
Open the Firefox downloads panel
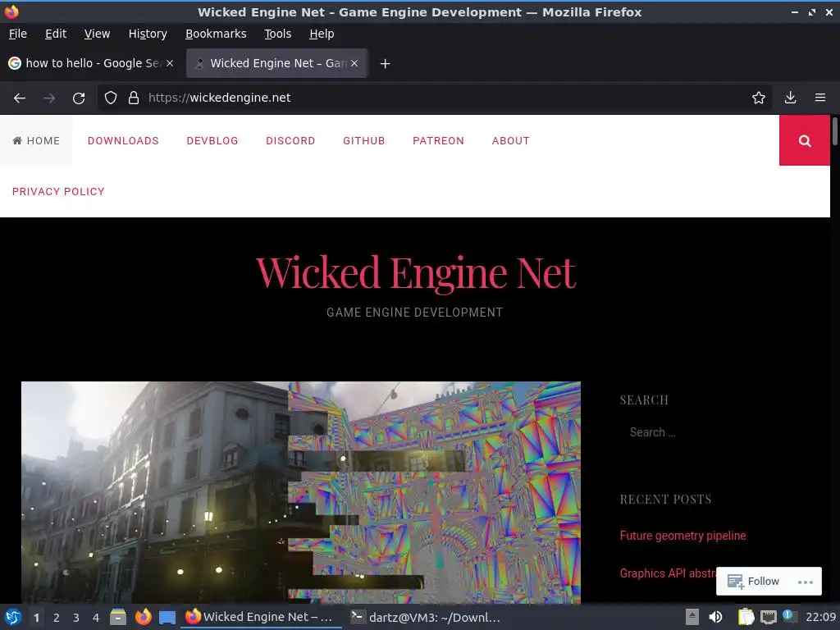pyautogui.click(x=790, y=98)
